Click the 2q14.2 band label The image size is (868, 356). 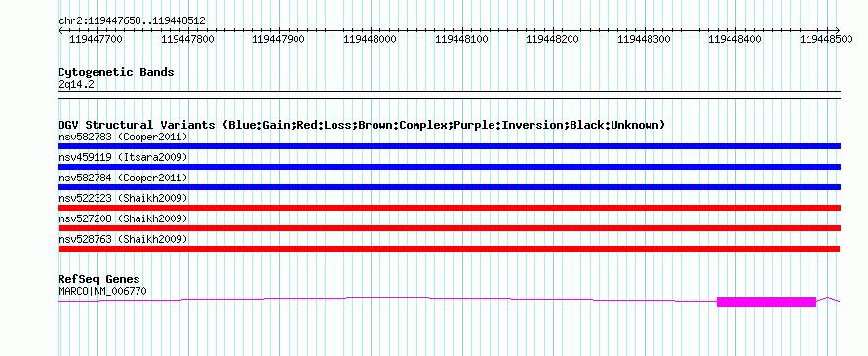coord(76,84)
